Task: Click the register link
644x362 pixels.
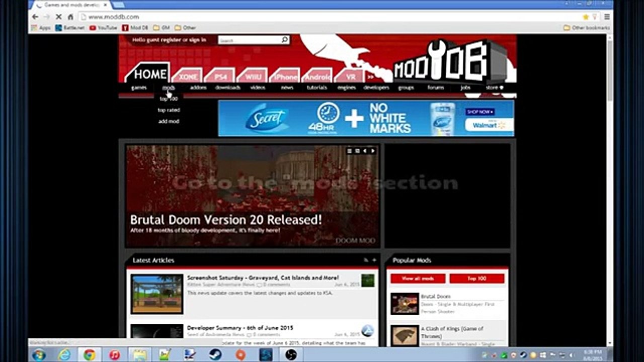Action: coord(171,40)
